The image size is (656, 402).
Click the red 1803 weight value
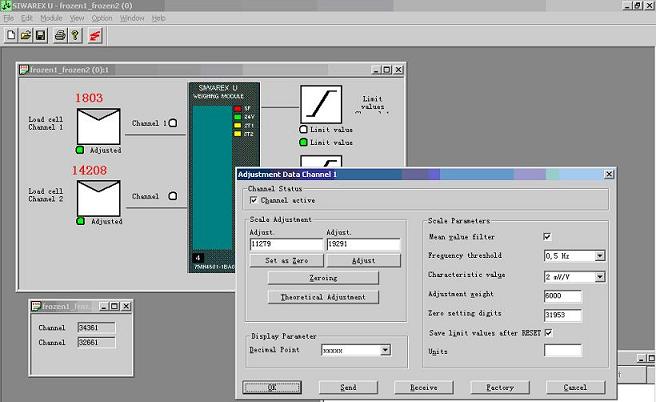click(x=89, y=98)
